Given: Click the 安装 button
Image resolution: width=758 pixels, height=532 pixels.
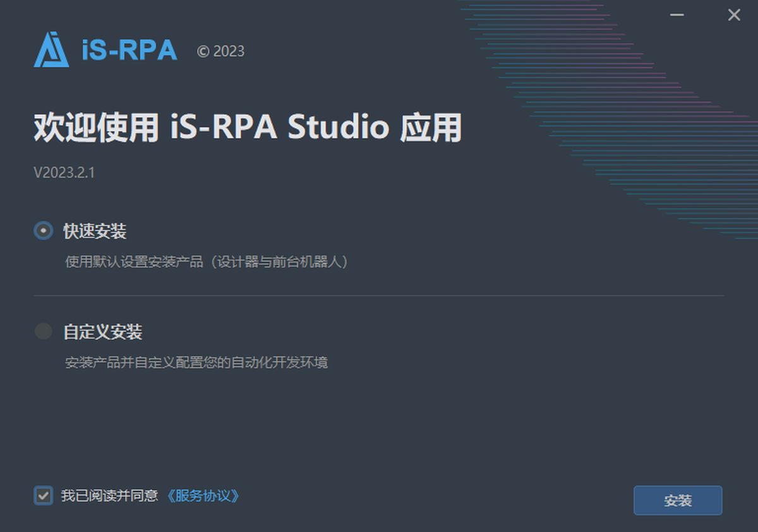Looking at the screenshot, I should tap(678, 500).
